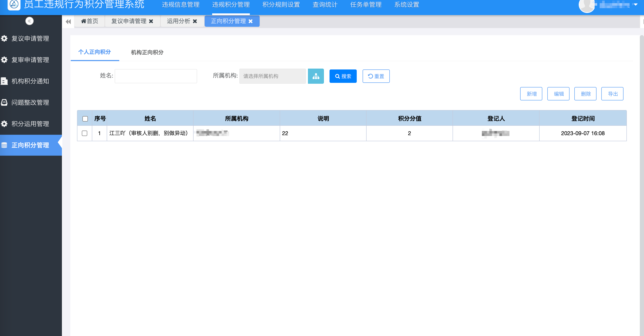Click the 姓名 column header

(x=150, y=118)
